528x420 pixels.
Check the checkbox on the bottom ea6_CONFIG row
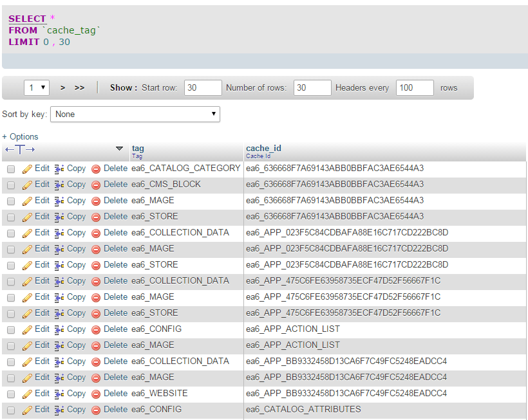[x=10, y=409]
